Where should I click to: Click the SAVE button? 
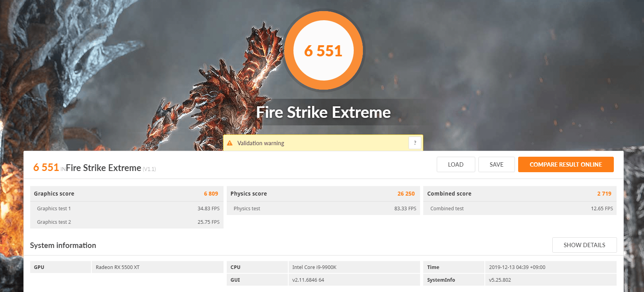tap(496, 164)
